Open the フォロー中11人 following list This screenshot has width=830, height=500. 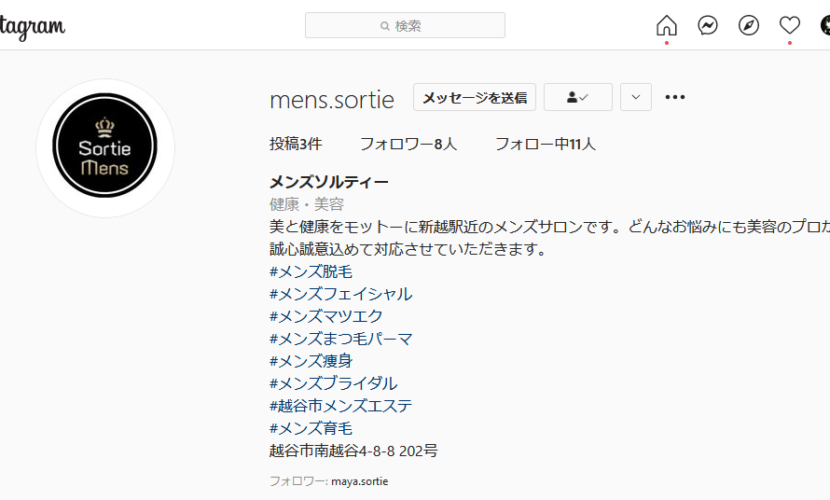click(545, 144)
